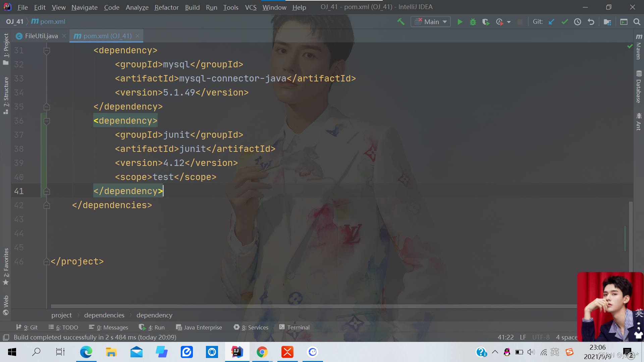The height and width of the screenshot is (362, 644).
Task: Click the dependencies breadcrumb
Action: click(104, 315)
